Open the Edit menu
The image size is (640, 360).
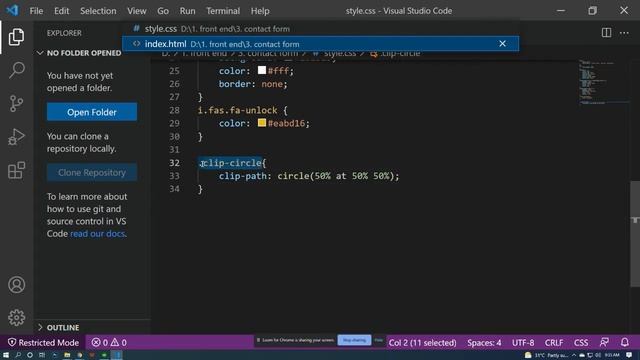tap(62, 11)
